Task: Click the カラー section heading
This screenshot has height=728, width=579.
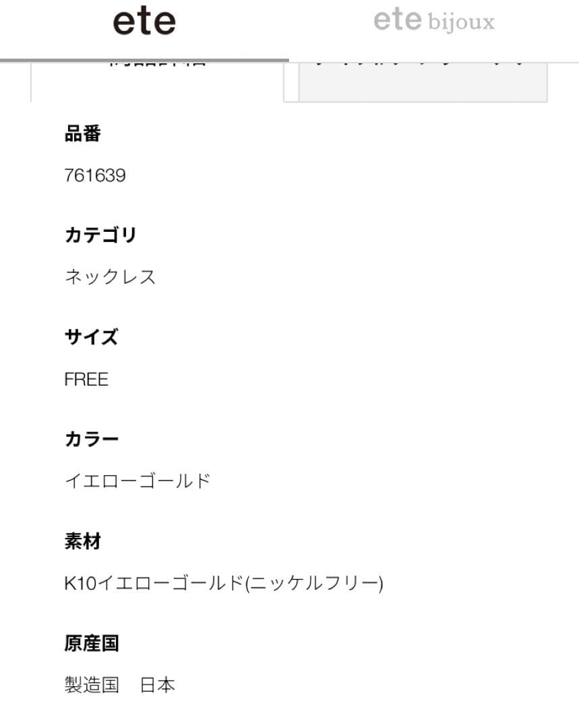Action: tap(91, 439)
